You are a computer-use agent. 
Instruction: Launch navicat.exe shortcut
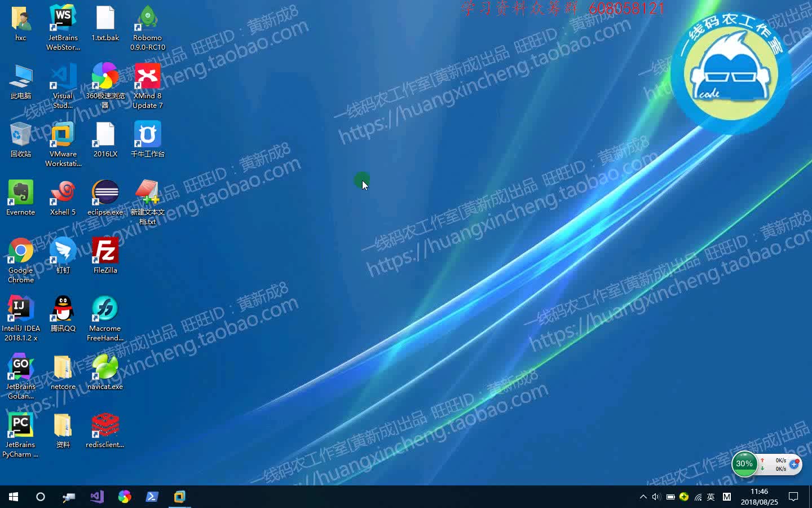point(105,372)
